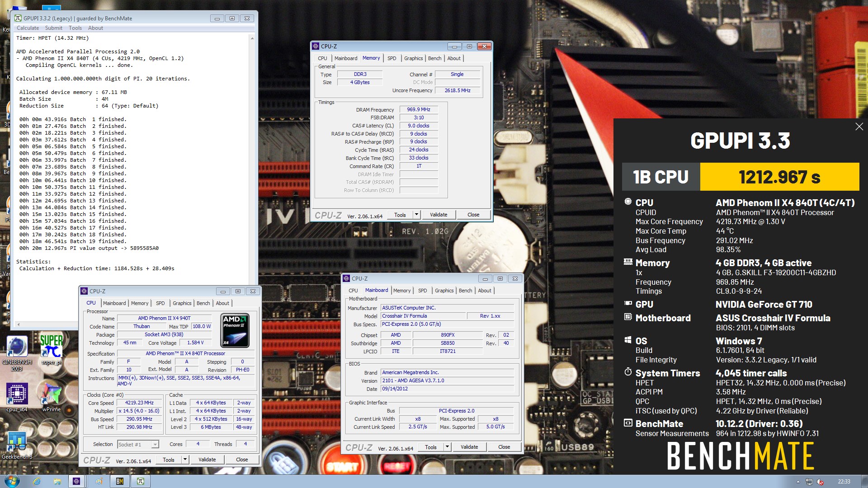
Task: Click the Windows Start orb
Action: 12,481
